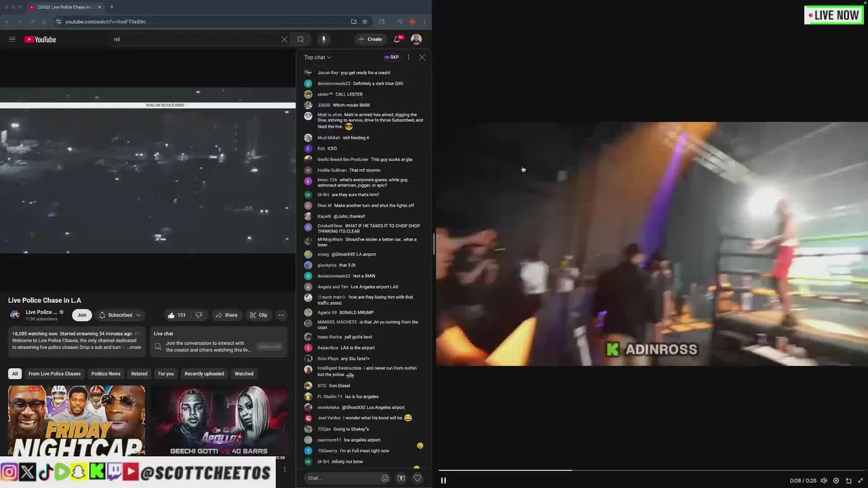This screenshot has width=868, height=488.
Task: Click the magnifier search button
Action: (300, 39)
